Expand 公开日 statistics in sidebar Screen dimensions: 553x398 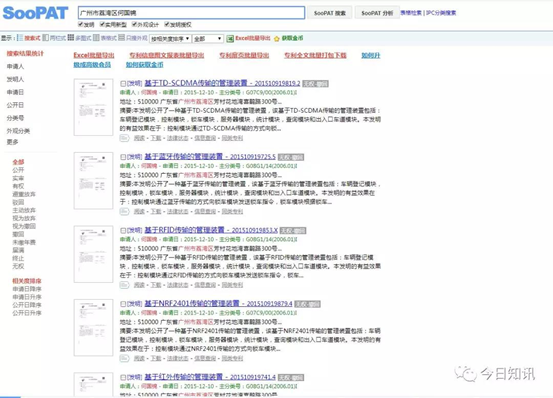tap(15, 105)
